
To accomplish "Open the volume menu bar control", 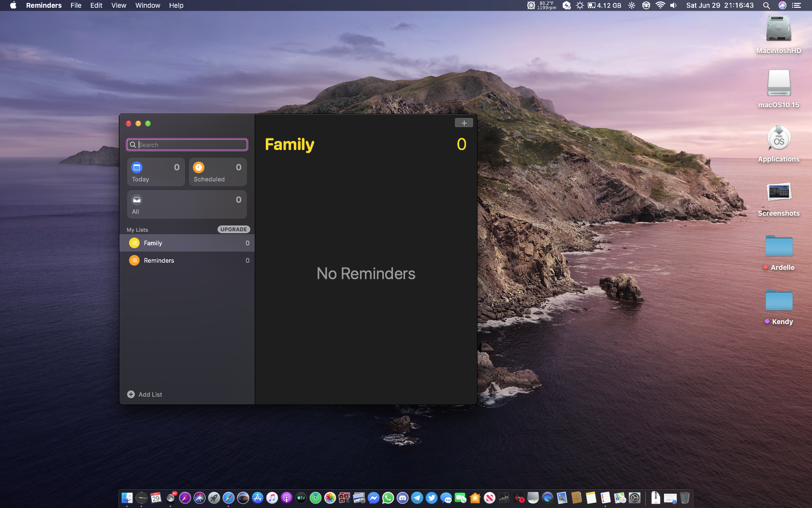I will tap(674, 5).
